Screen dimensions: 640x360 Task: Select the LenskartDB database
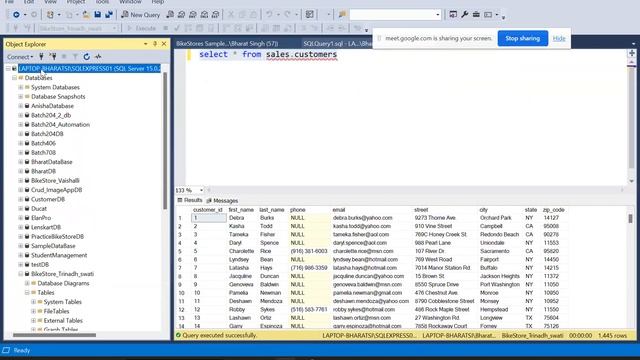click(46, 227)
